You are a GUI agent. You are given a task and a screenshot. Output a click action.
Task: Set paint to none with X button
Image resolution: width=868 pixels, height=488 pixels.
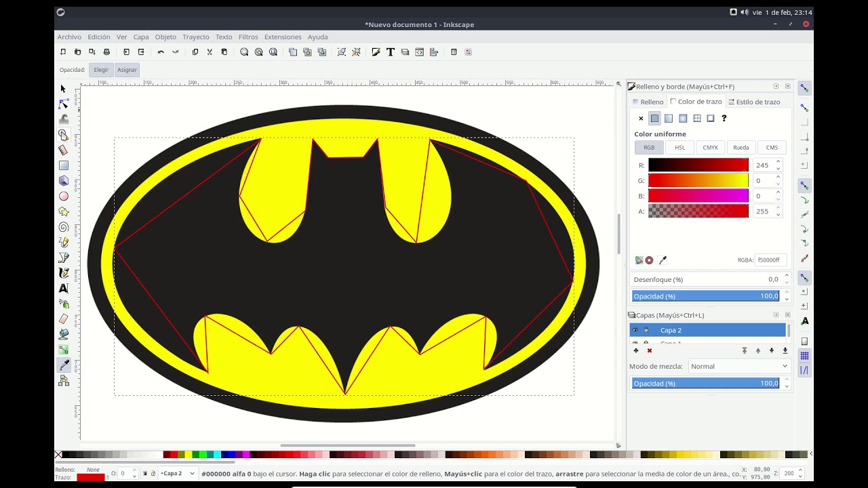[x=641, y=119]
